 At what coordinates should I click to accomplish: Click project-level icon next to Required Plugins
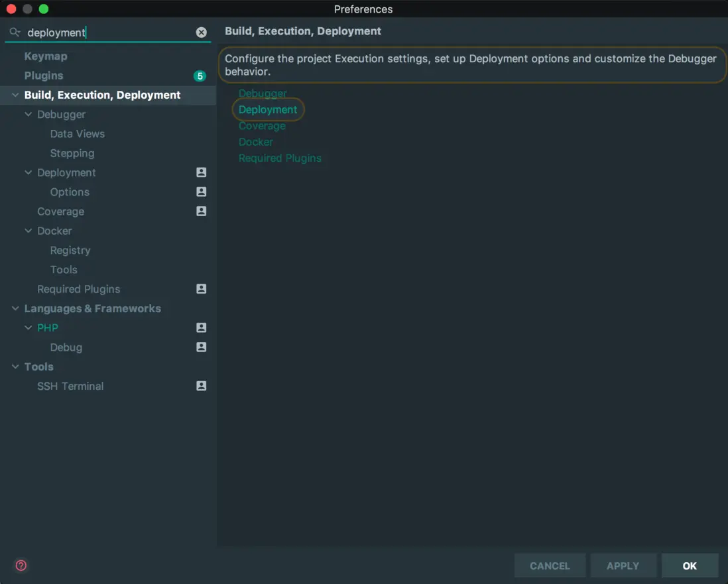202,289
